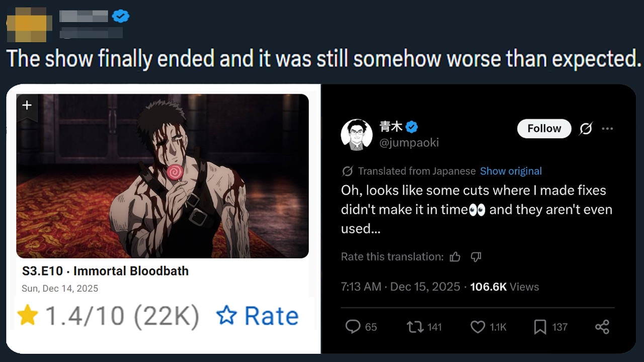Open the three-dot more menu
Screen dimensions: 644x362
click(x=607, y=129)
